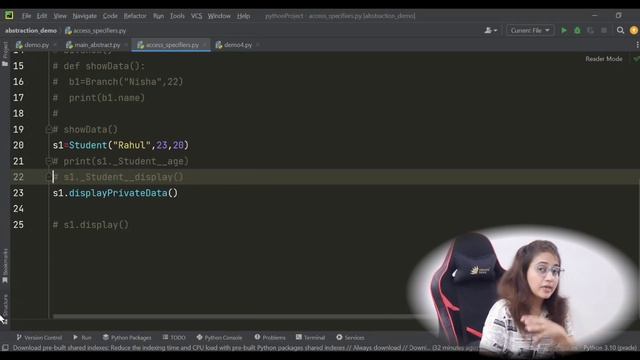Click the PyCharm application logo icon
Image resolution: width=640 pixels, height=360 pixels.
tap(9, 16)
